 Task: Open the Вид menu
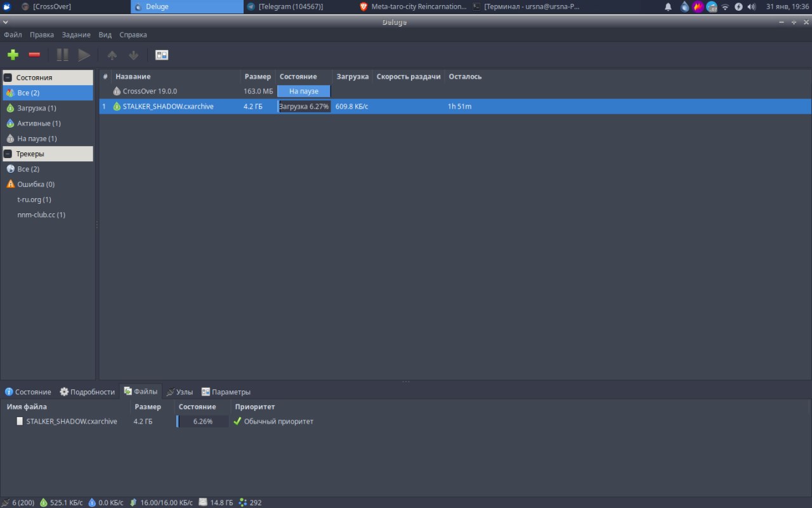[105, 35]
